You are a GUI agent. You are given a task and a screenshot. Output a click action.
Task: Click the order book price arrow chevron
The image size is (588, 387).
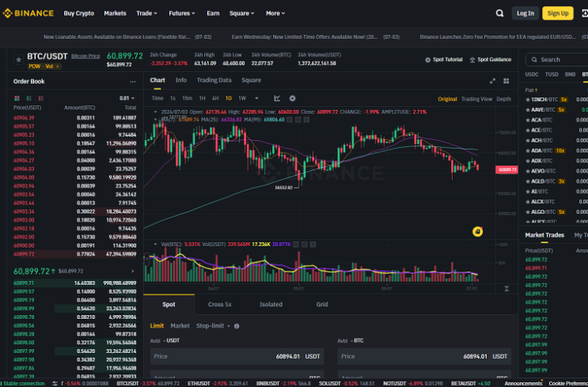coord(132,271)
